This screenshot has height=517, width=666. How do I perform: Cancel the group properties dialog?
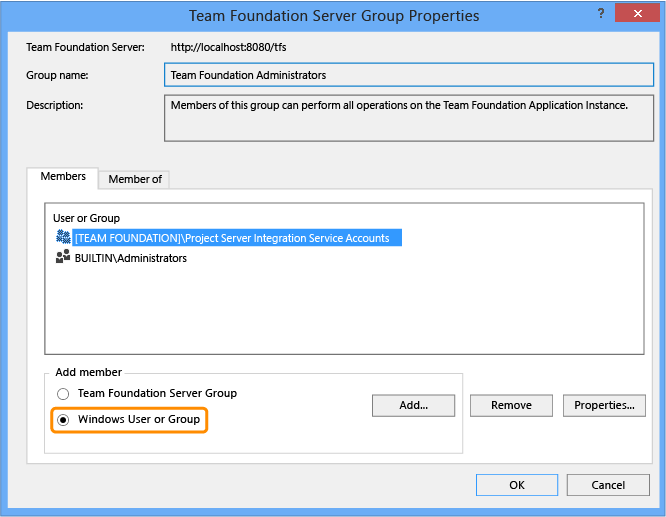(x=608, y=485)
